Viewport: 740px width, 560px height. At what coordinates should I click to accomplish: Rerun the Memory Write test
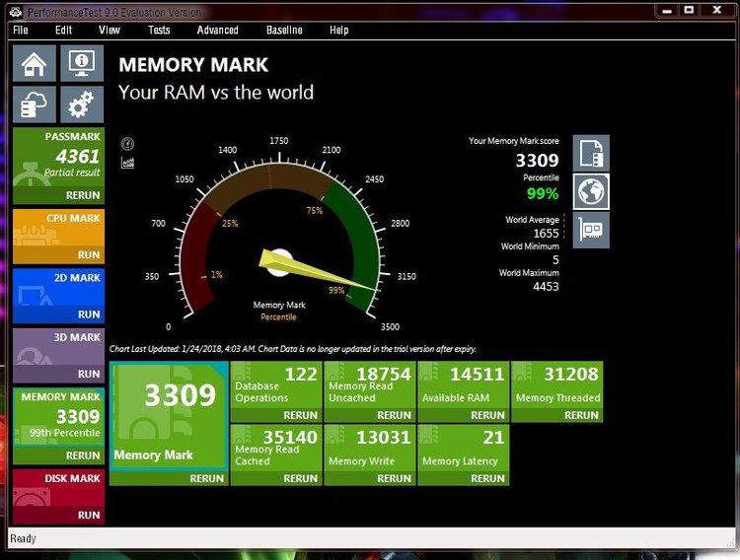point(394,478)
